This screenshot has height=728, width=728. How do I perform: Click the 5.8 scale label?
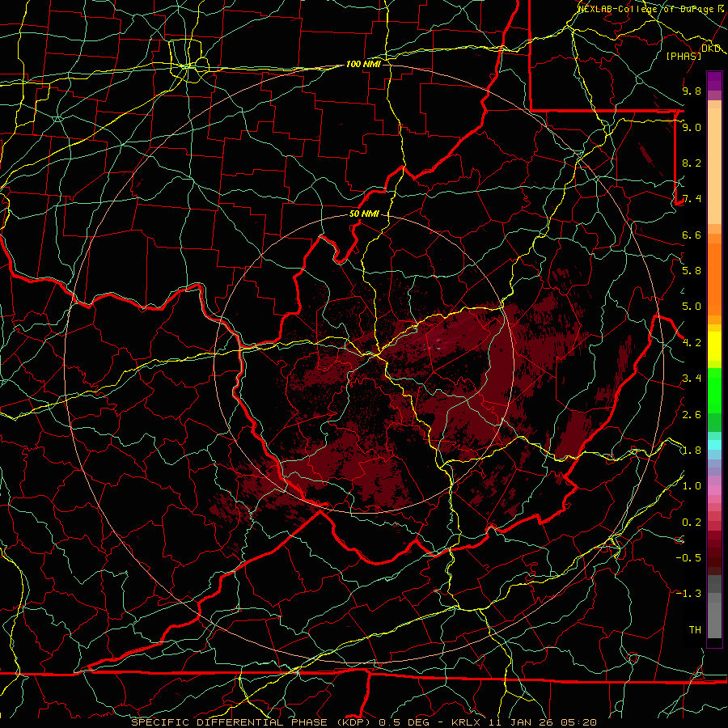tap(692, 271)
